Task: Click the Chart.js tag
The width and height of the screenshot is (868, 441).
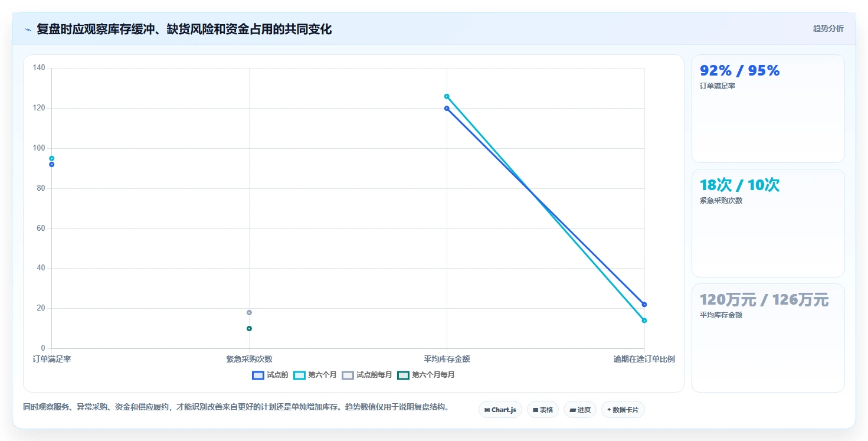Action: click(x=500, y=410)
